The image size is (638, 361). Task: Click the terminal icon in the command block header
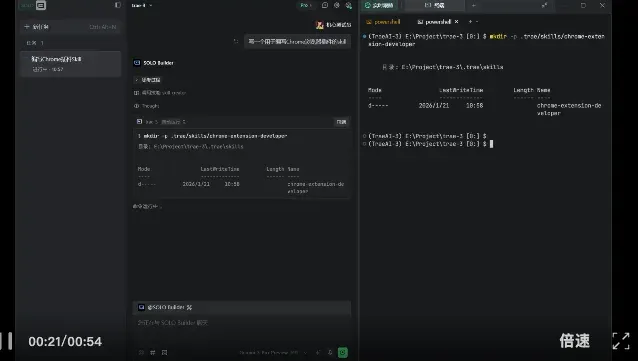click(140, 121)
